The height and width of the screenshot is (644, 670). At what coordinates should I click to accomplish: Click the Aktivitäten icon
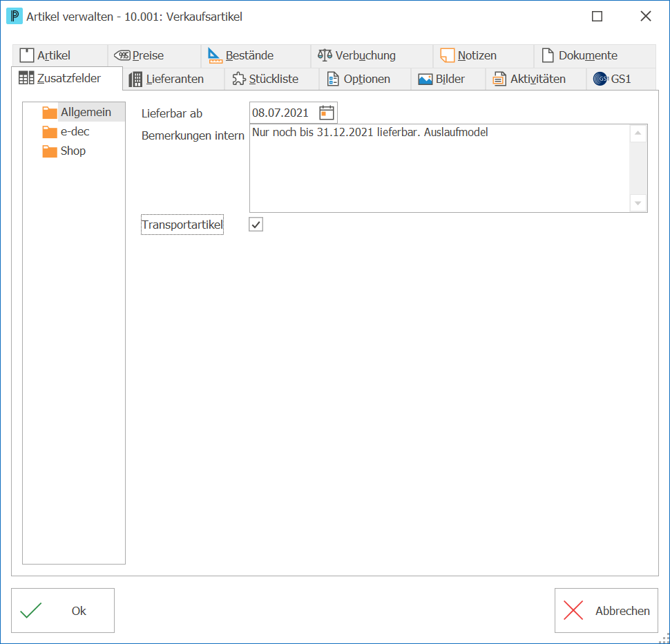[x=499, y=79]
